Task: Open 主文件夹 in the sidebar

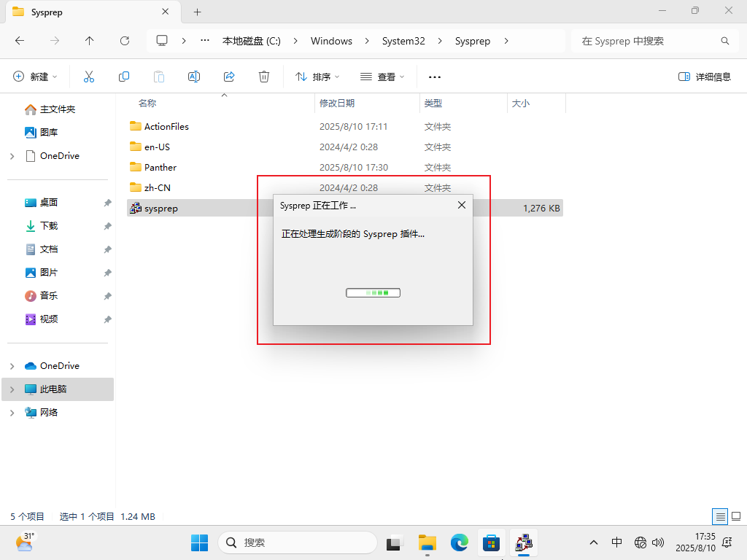Action: coord(57,109)
